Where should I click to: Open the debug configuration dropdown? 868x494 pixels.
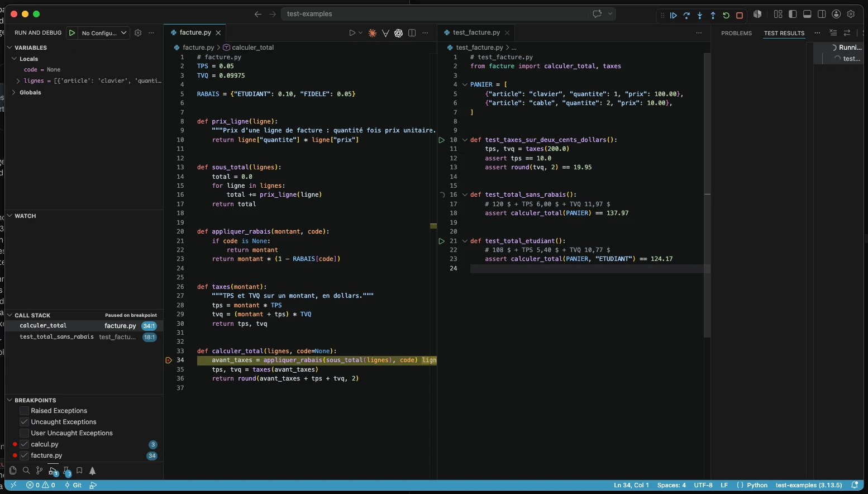104,33
